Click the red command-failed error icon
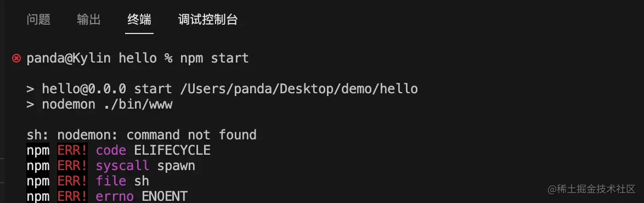This screenshot has height=203, width=644. click(x=16, y=58)
